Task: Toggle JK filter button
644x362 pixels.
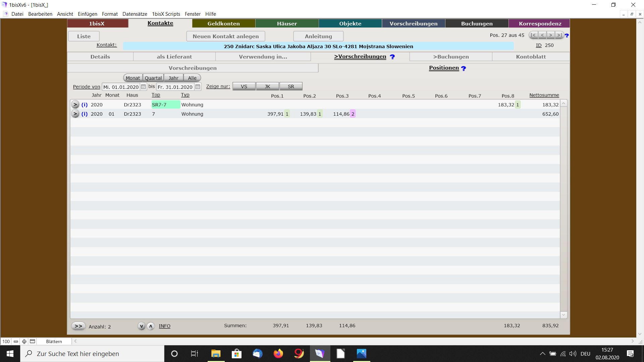Action: [x=267, y=86]
